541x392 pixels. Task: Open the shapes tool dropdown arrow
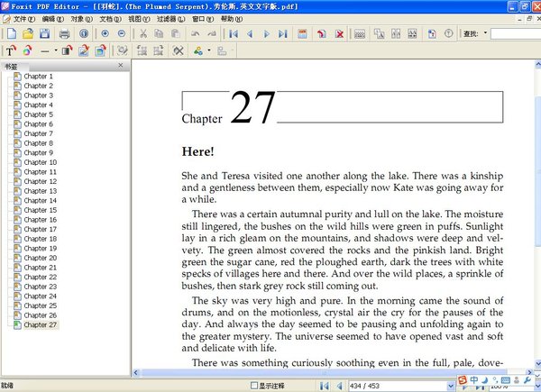coord(209,51)
